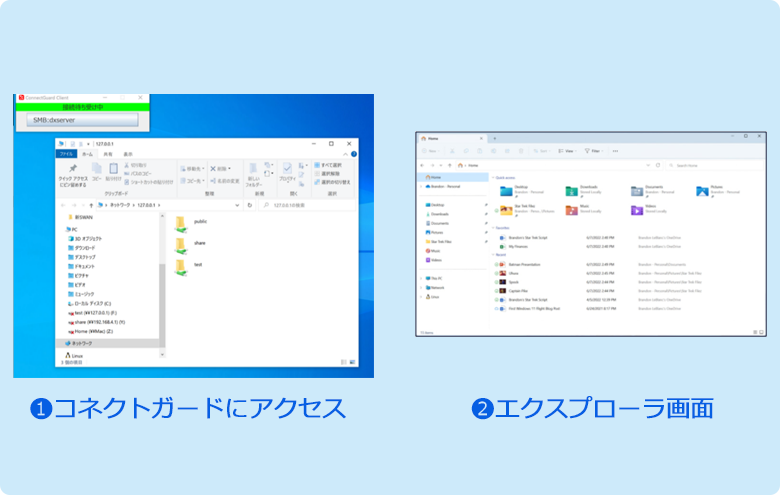Click 選択解除 in the ribbon
This screenshot has height=495, width=780.
(327, 174)
